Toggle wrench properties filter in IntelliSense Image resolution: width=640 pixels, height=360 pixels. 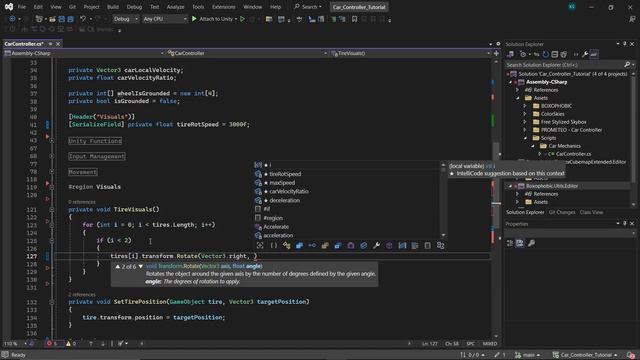tap(376, 245)
